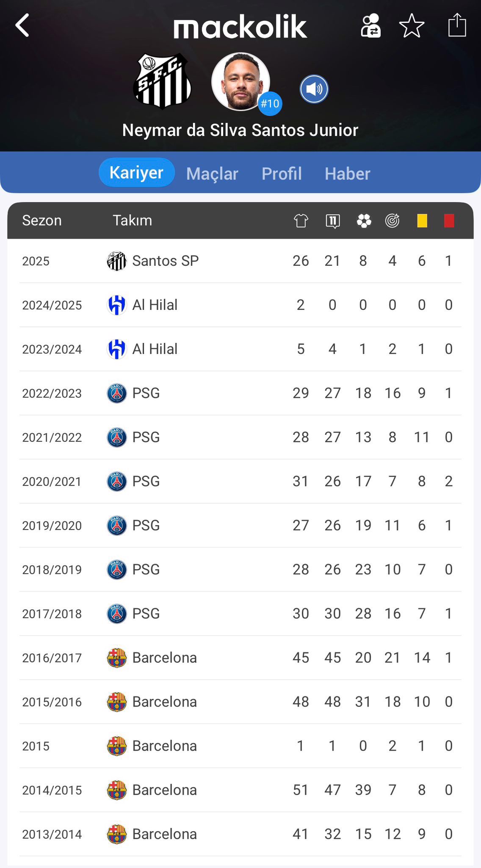Tap the yellow card column header

coord(422,220)
